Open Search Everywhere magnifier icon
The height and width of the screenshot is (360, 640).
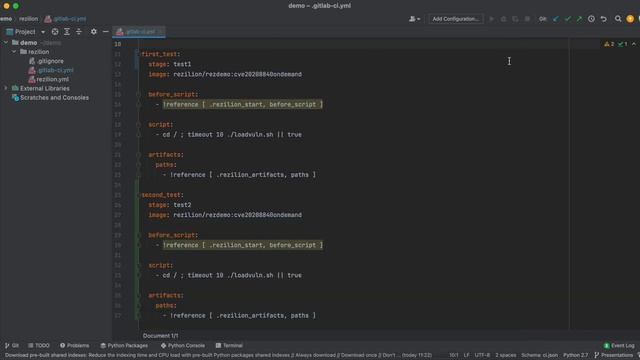(x=618, y=19)
